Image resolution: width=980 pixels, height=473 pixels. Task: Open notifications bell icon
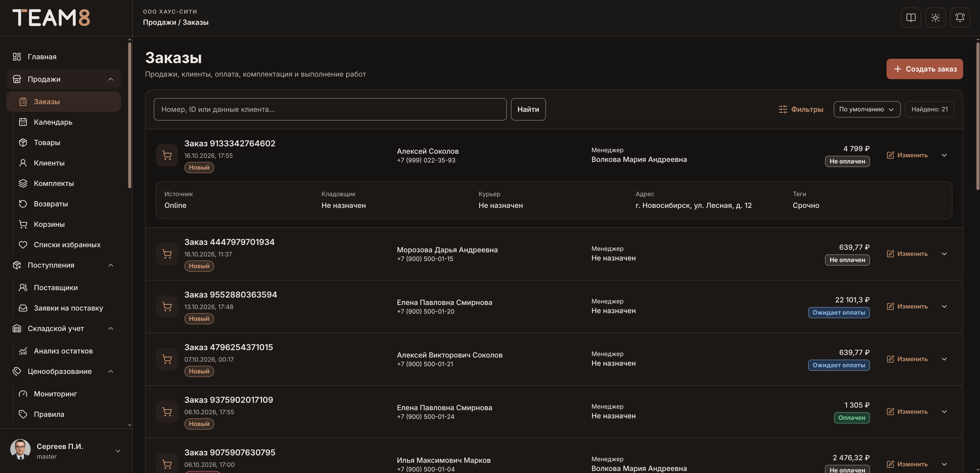[x=960, y=18]
